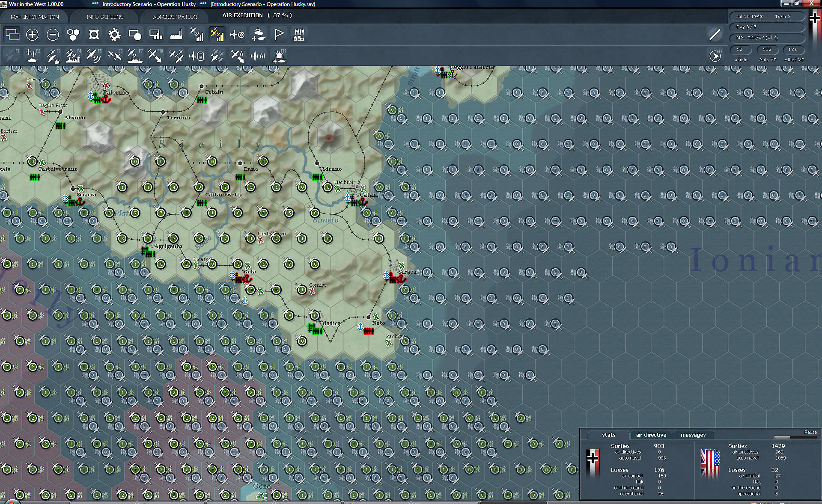The width and height of the screenshot is (822, 504).
Task: Click the victory flag icon
Action: point(279,35)
